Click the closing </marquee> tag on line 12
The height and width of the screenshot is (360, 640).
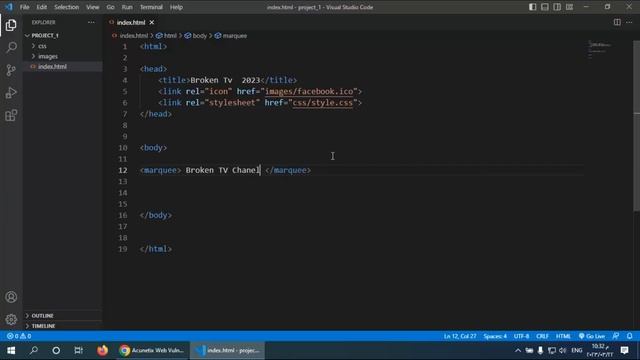tap(288, 170)
